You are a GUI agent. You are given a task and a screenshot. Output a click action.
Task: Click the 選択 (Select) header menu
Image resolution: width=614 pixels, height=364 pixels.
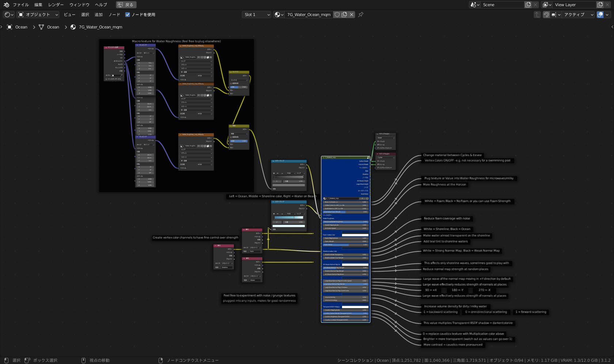[85, 15]
